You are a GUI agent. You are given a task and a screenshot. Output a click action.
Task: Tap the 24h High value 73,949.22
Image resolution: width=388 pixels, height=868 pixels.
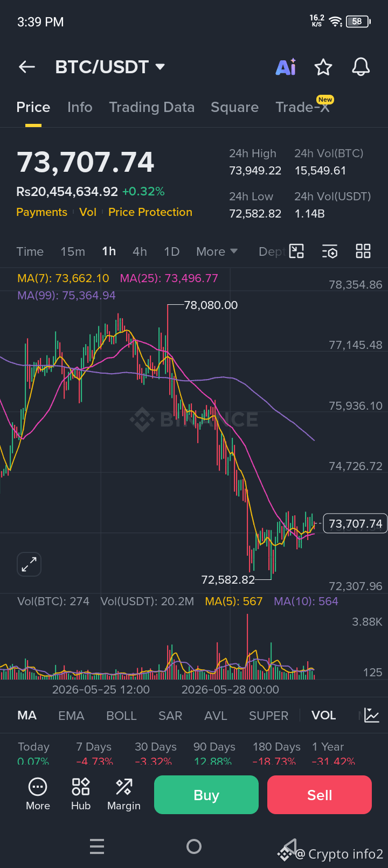(x=255, y=171)
